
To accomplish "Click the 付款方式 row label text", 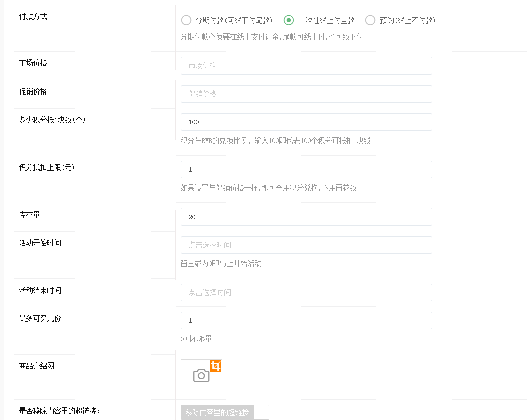I will [x=33, y=16].
